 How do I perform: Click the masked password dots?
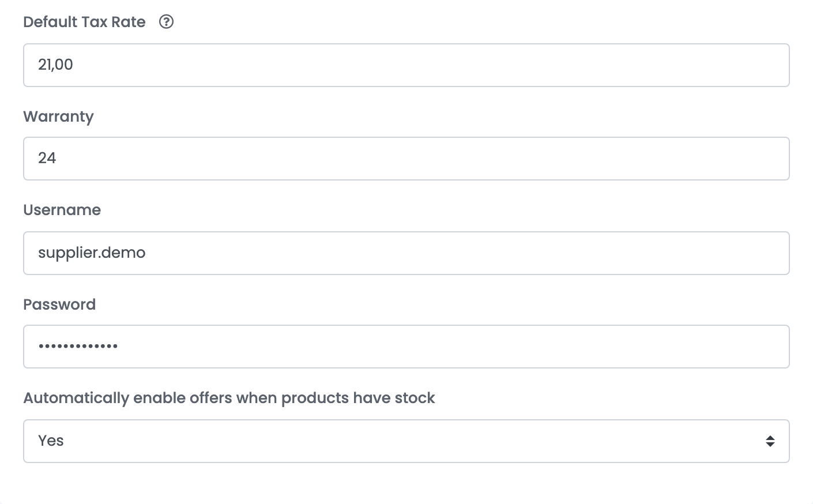click(78, 346)
